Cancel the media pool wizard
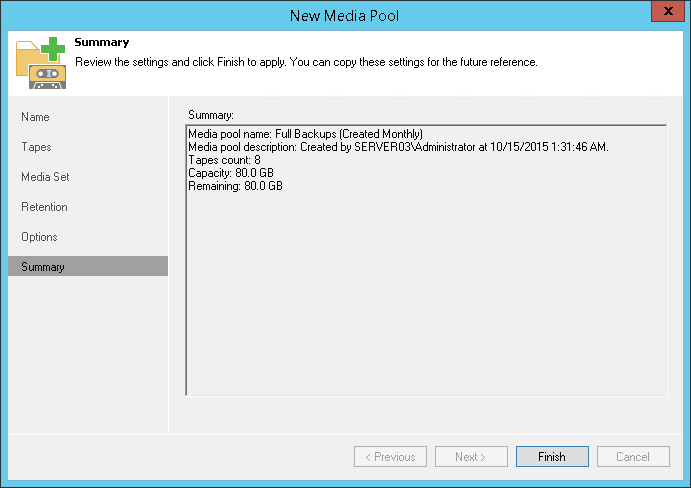 (633, 457)
